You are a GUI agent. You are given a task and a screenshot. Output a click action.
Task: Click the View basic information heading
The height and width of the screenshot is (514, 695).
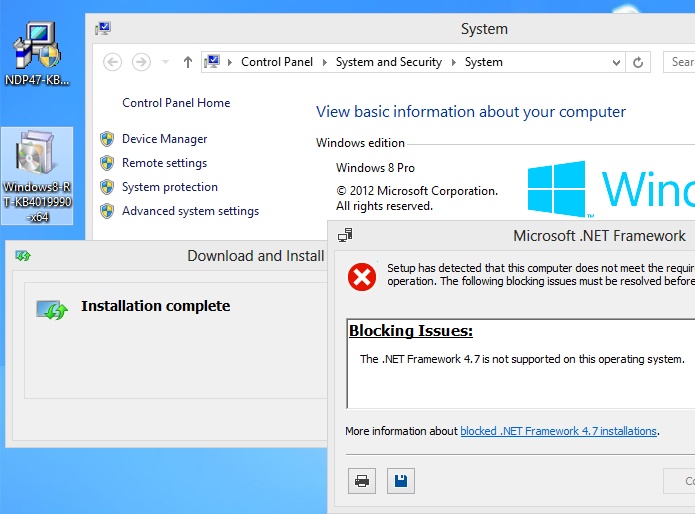click(x=471, y=112)
